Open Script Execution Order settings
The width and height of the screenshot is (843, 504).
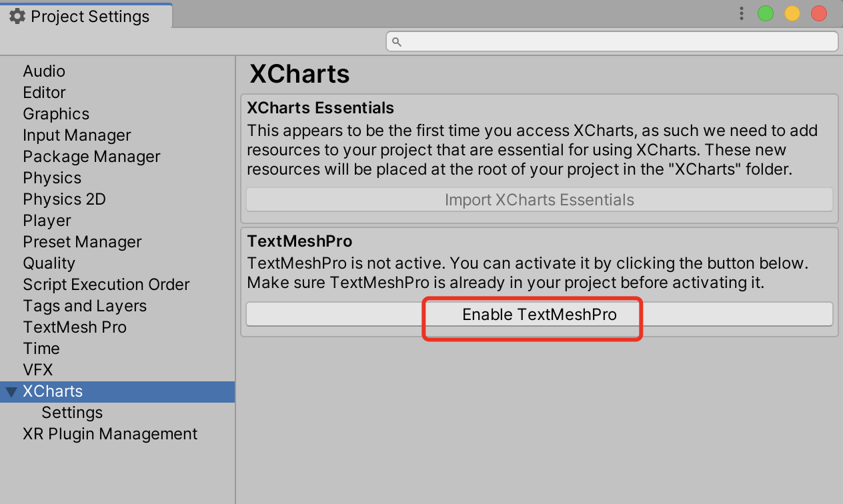tap(106, 285)
